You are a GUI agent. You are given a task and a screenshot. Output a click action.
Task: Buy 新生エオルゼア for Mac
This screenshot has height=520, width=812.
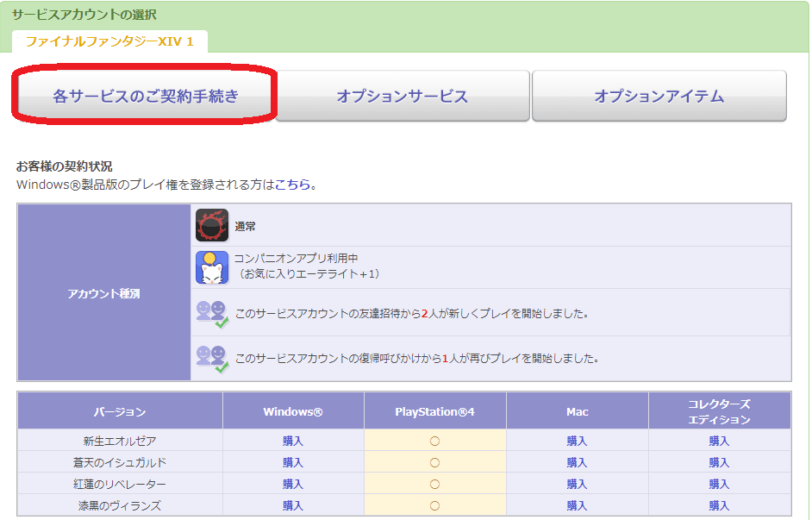click(x=577, y=441)
